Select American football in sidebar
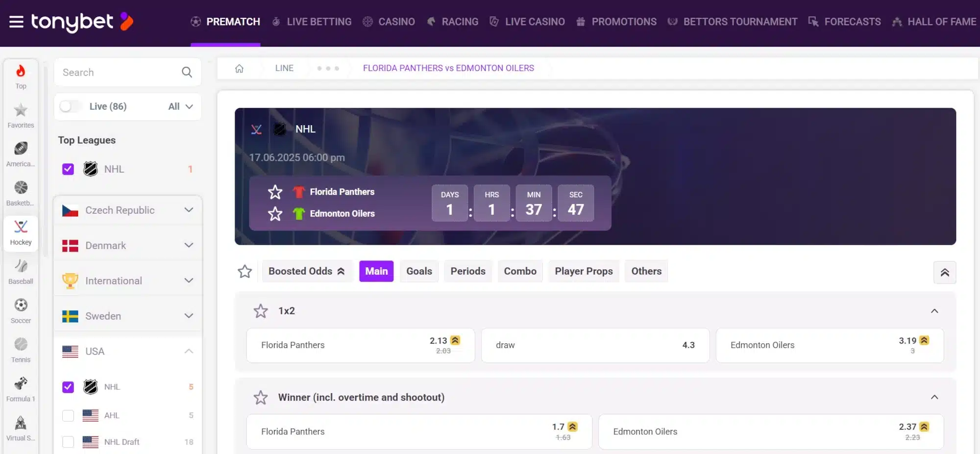Image resolution: width=980 pixels, height=454 pixels. 21,154
